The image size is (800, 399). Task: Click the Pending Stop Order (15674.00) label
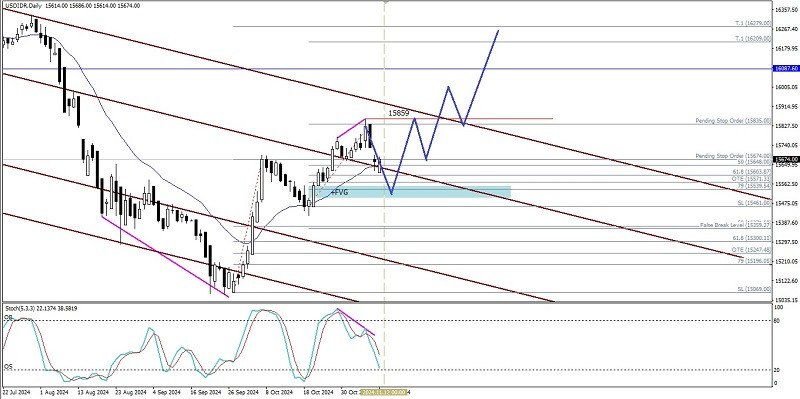733,156
